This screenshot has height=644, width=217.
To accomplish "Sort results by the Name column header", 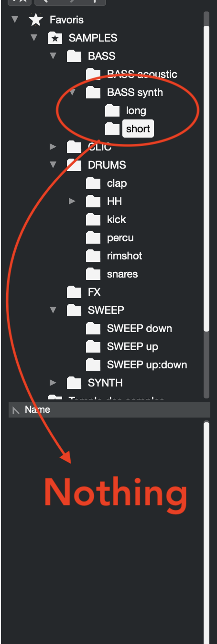I will pyautogui.click(x=109, y=409).
